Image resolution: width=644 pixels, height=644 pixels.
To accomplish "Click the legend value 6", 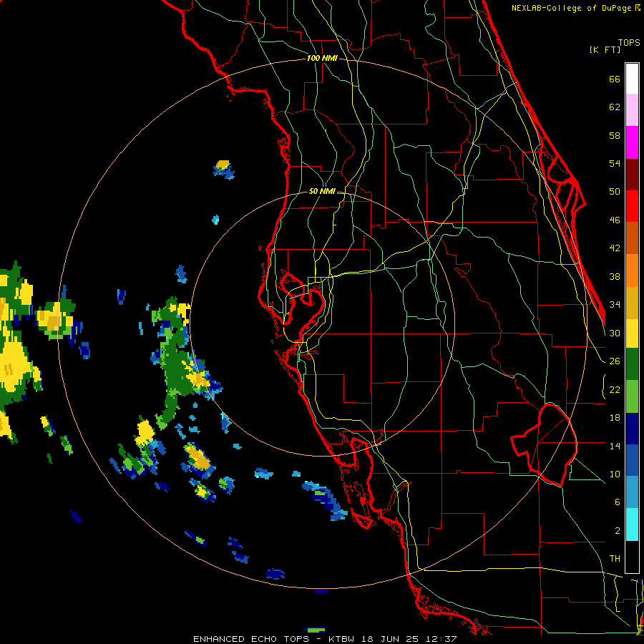I will (617, 502).
